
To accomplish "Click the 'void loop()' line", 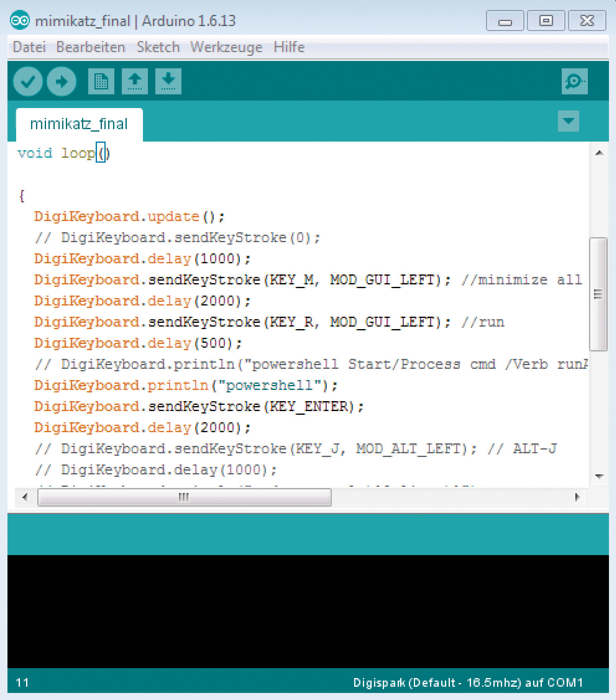I will [63, 153].
